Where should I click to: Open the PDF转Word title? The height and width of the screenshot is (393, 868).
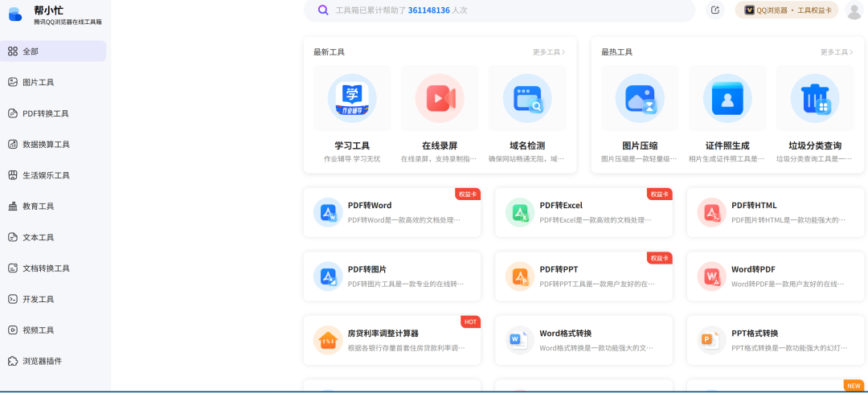(x=370, y=206)
